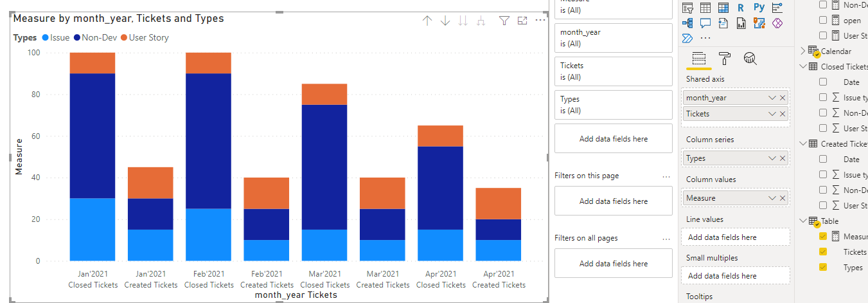Check the Issue field under Closed Tickets
Image resolution: width=868 pixels, height=303 pixels.
pyautogui.click(x=823, y=97)
